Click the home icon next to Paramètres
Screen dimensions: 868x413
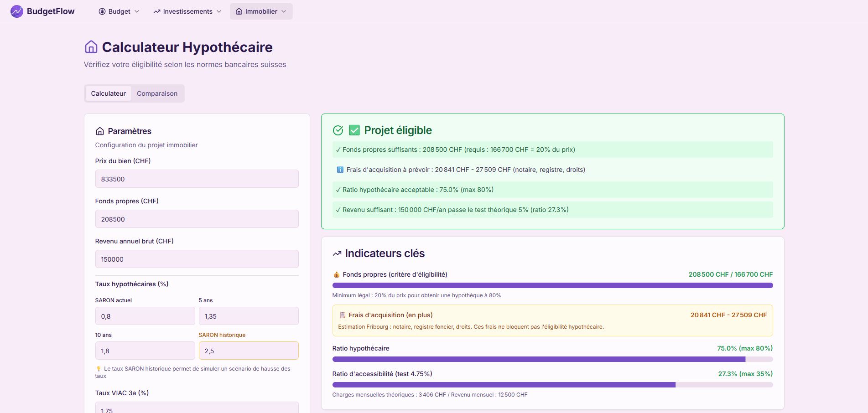pyautogui.click(x=100, y=131)
